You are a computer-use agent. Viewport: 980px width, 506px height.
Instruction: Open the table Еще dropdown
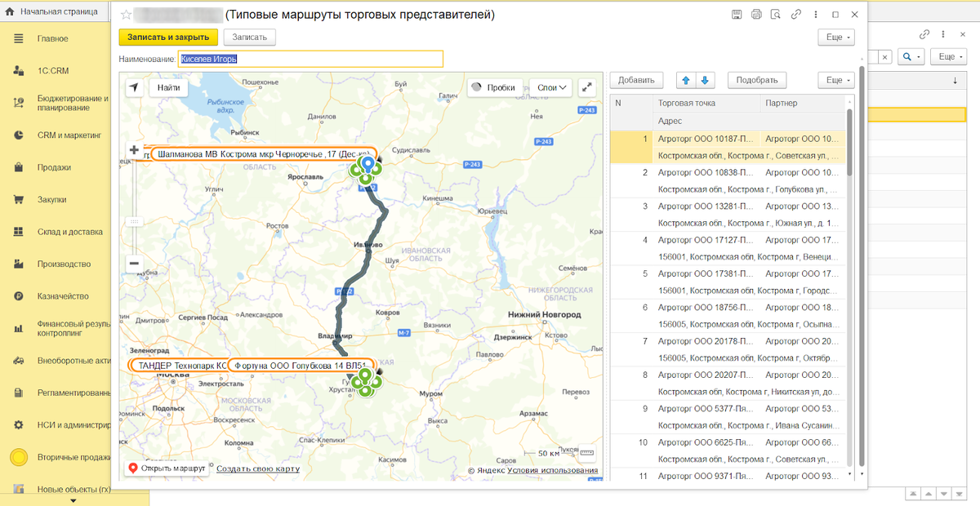[x=836, y=80]
